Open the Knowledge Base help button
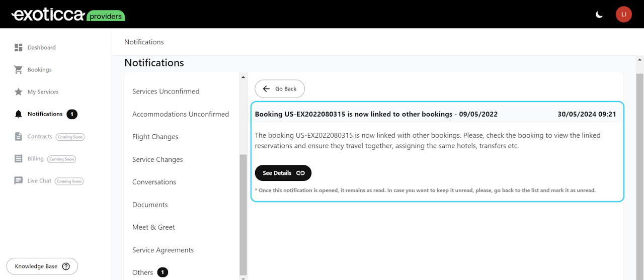The image size is (644, 280). pyautogui.click(x=42, y=266)
